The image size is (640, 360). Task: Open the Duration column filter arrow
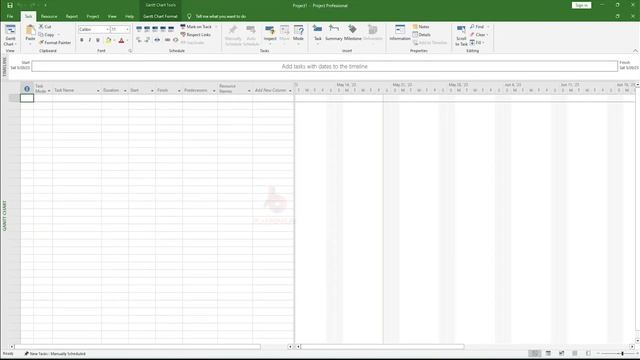pos(125,91)
